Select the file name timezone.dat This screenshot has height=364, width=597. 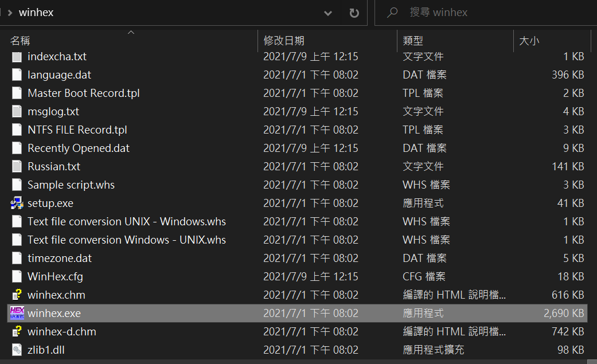[x=60, y=258]
